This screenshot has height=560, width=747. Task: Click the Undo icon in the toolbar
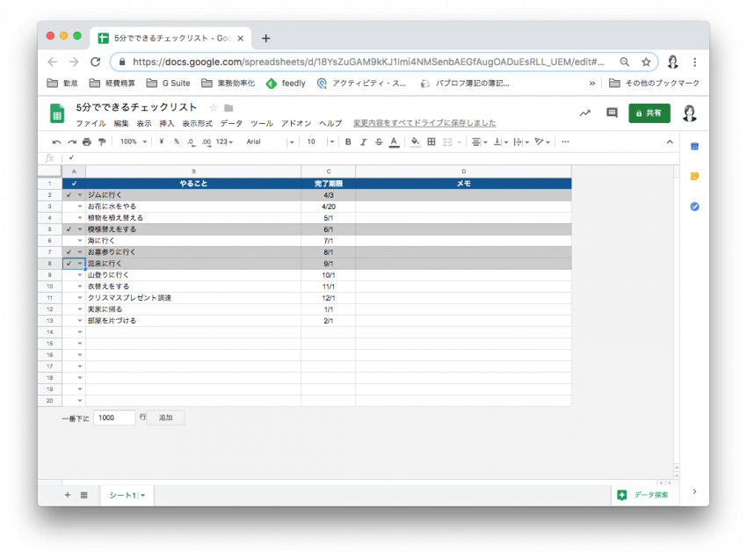coord(57,142)
